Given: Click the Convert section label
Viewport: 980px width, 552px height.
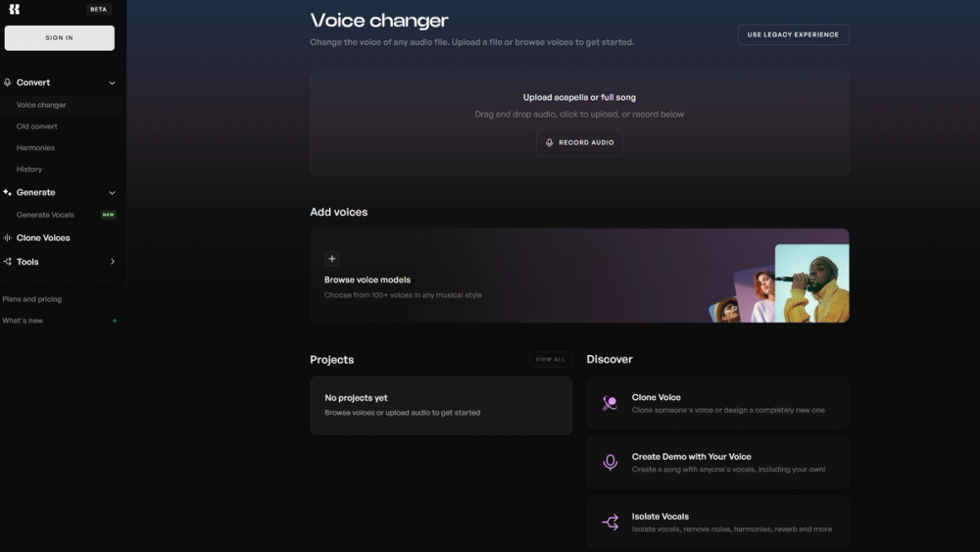Looking at the screenshot, I should (x=33, y=82).
